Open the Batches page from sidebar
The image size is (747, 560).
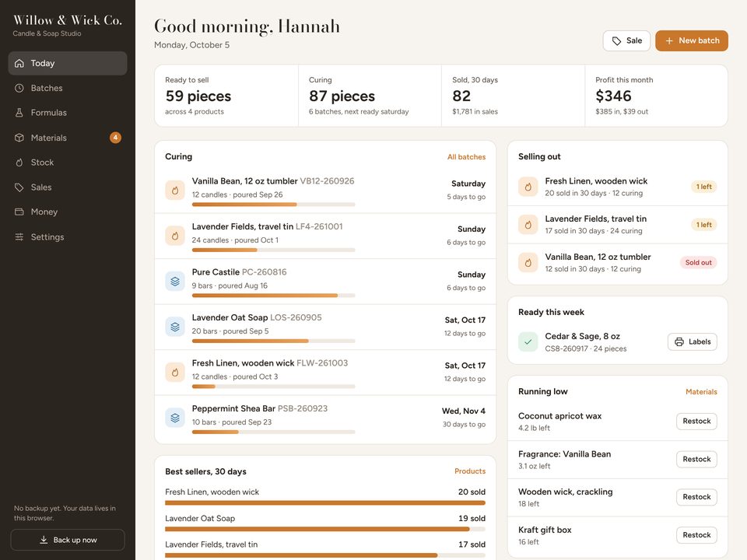click(x=68, y=88)
